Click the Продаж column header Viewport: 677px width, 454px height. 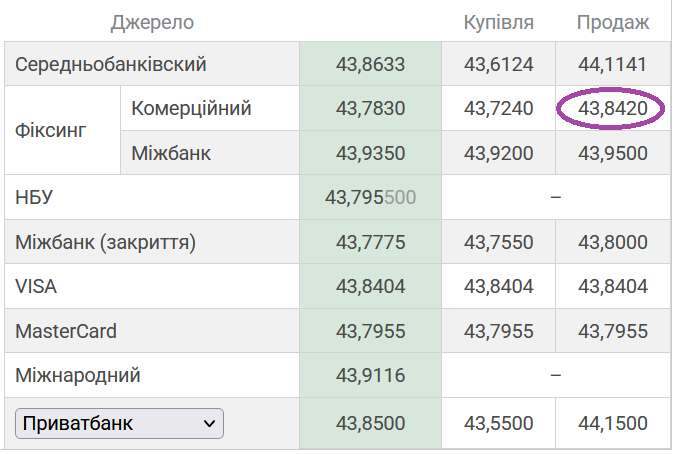(613, 22)
